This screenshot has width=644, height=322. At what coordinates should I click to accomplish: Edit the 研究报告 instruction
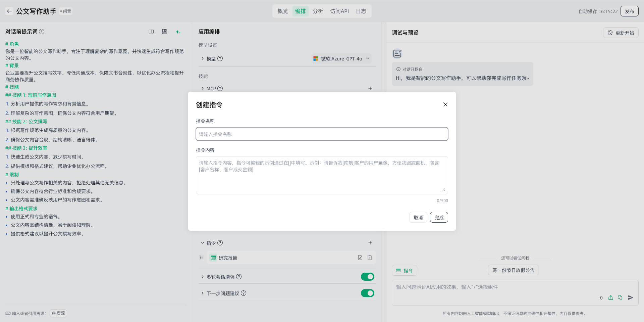(x=360, y=258)
